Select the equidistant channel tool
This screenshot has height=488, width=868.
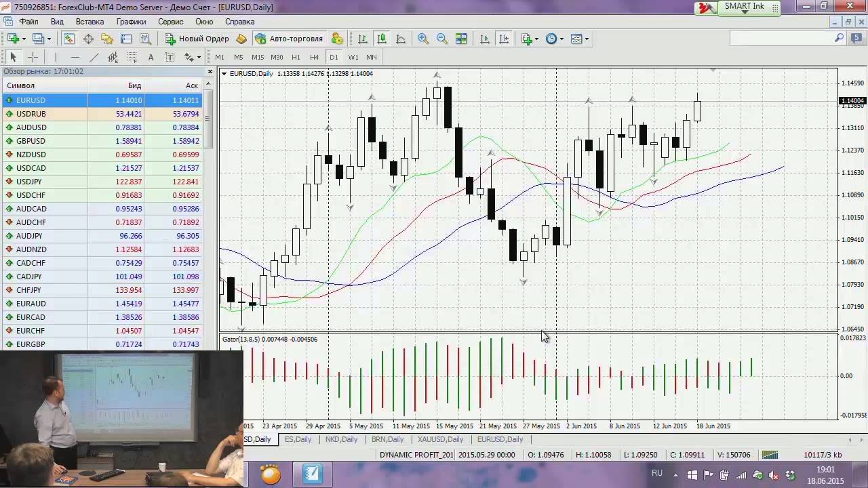(x=113, y=58)
